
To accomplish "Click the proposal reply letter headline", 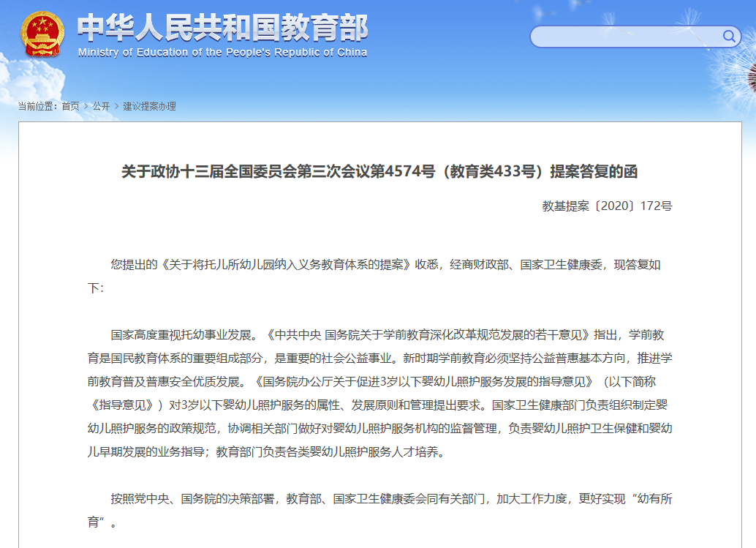I will pyautogui.click(x=379, y=171).
